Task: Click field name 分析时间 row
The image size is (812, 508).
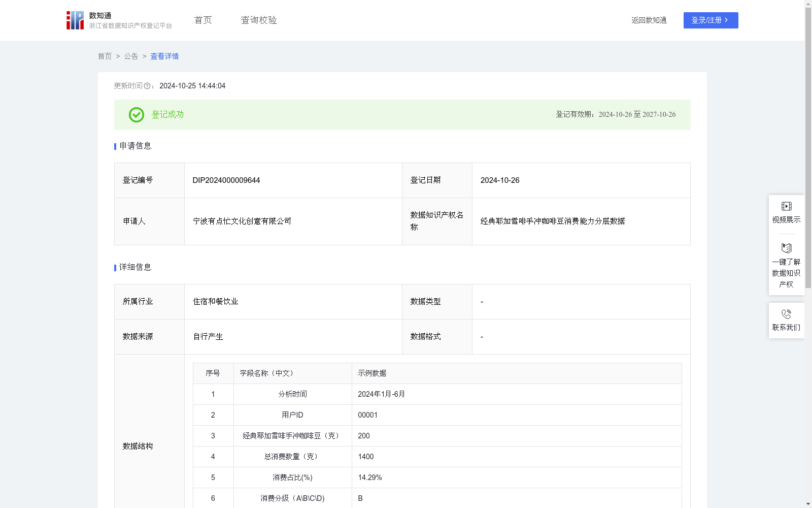Action: pos(293,394)
